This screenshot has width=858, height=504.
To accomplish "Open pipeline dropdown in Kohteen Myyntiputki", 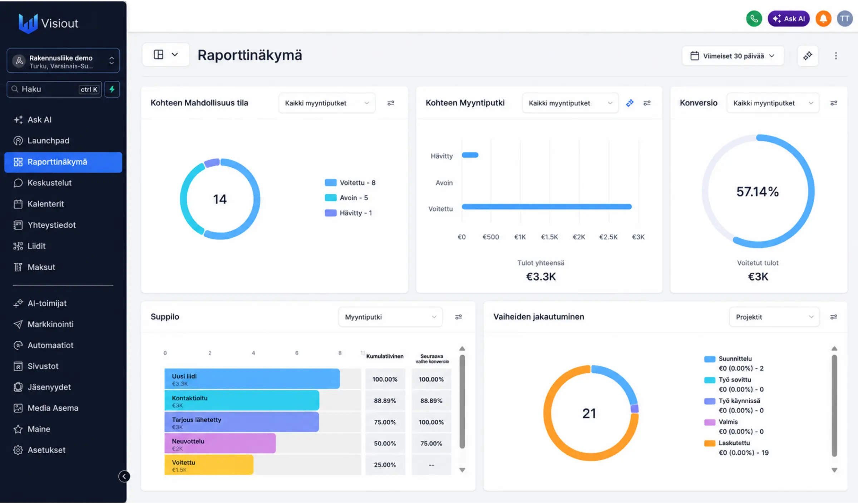I will (x=570, y=103).
